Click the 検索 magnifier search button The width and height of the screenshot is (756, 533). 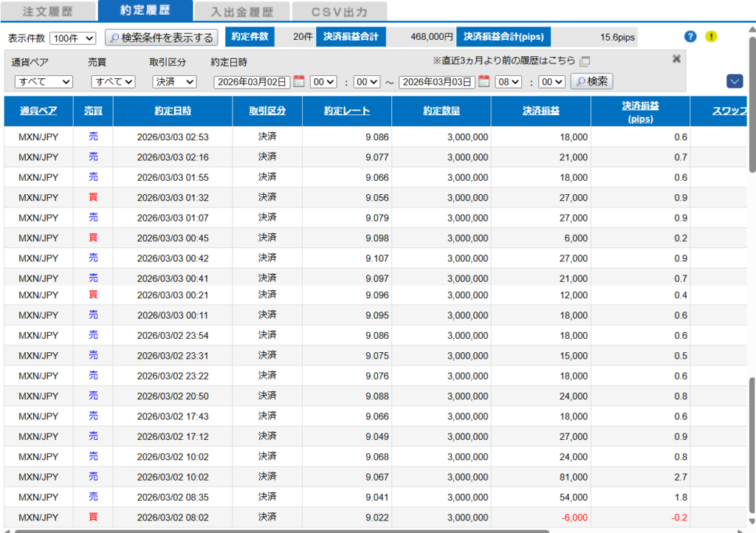pos(591,81)
